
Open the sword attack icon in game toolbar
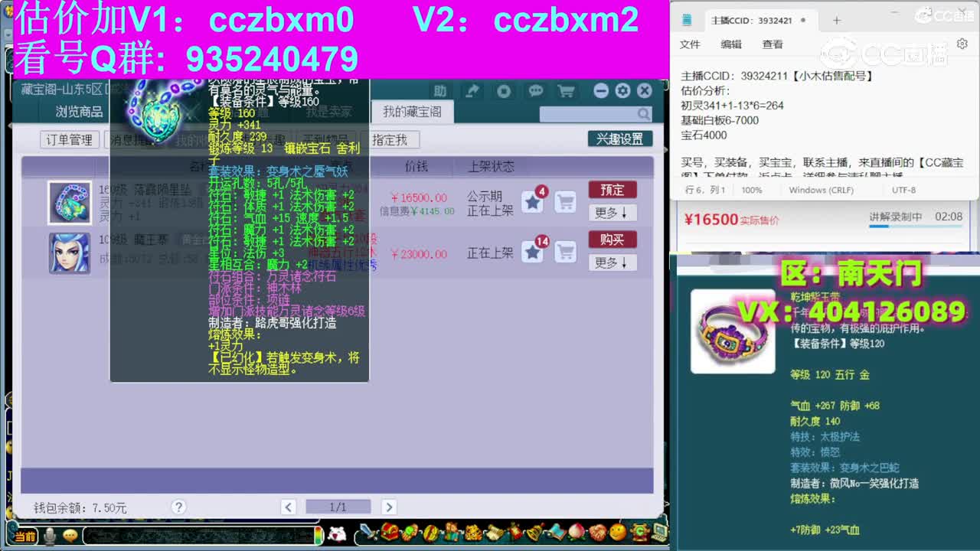370,532
